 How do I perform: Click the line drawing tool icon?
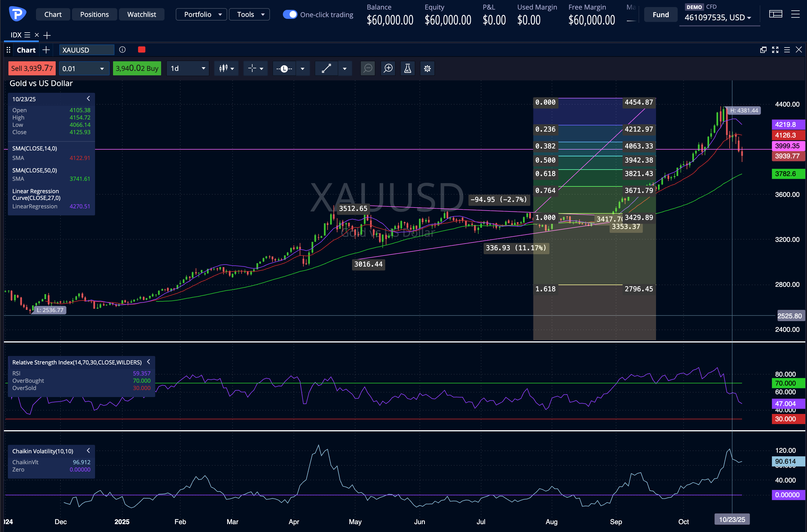click(326, 69)
